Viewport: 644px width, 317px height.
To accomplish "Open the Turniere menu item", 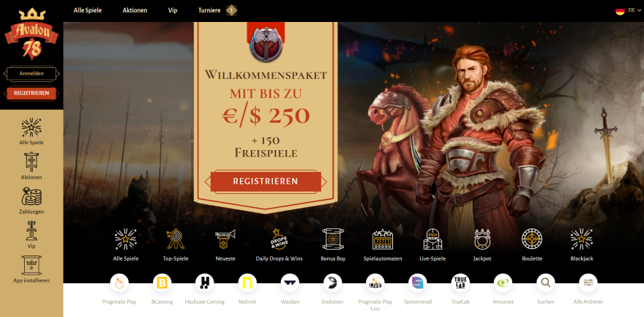I will [209, 10].
